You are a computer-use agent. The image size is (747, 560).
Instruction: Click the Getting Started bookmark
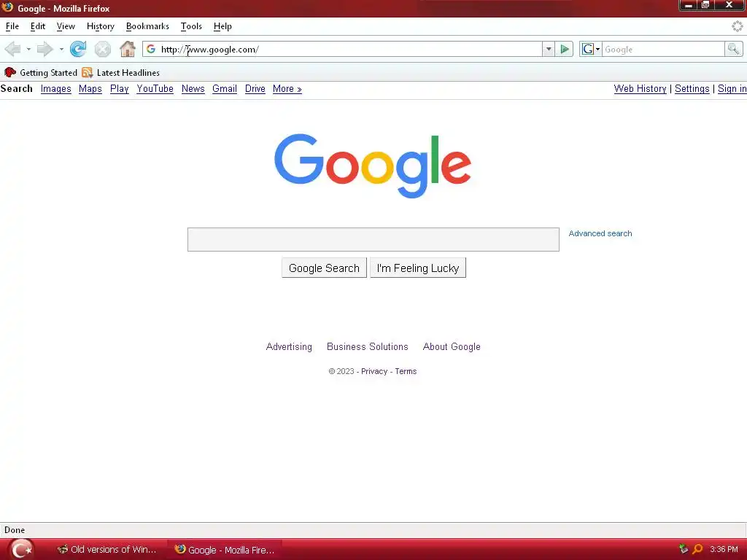tap(41, 72)
